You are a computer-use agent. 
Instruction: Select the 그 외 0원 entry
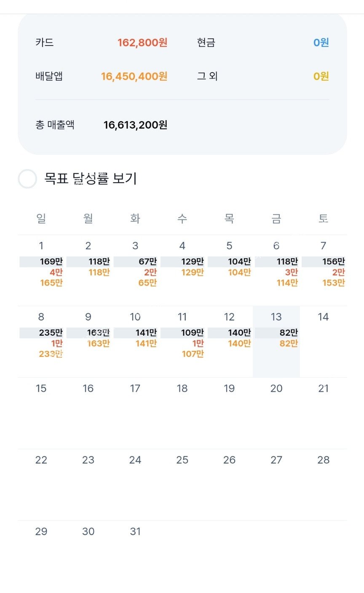point(263,76)
